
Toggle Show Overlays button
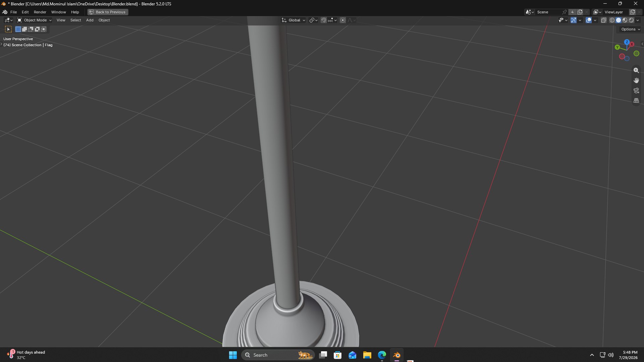(589, 20)
